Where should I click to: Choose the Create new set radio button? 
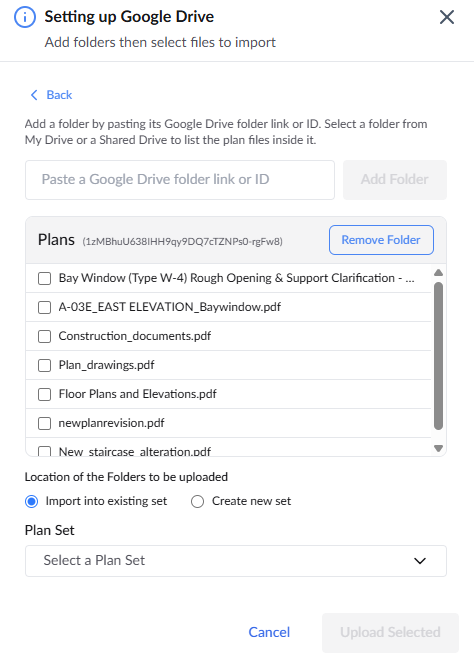(198, 501)
